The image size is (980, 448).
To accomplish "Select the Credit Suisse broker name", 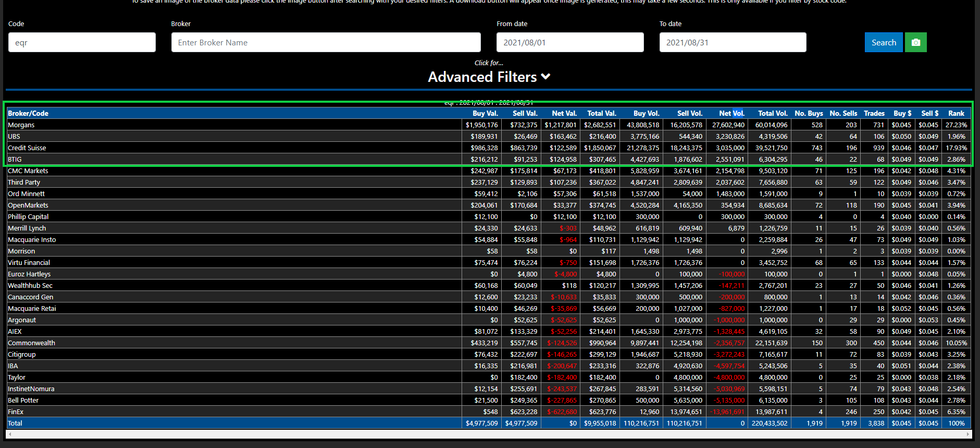I will click(27, 148).
